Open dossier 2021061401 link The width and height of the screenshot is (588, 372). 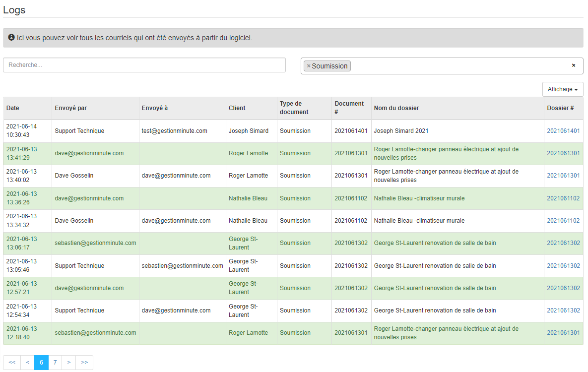pos(563,131)
